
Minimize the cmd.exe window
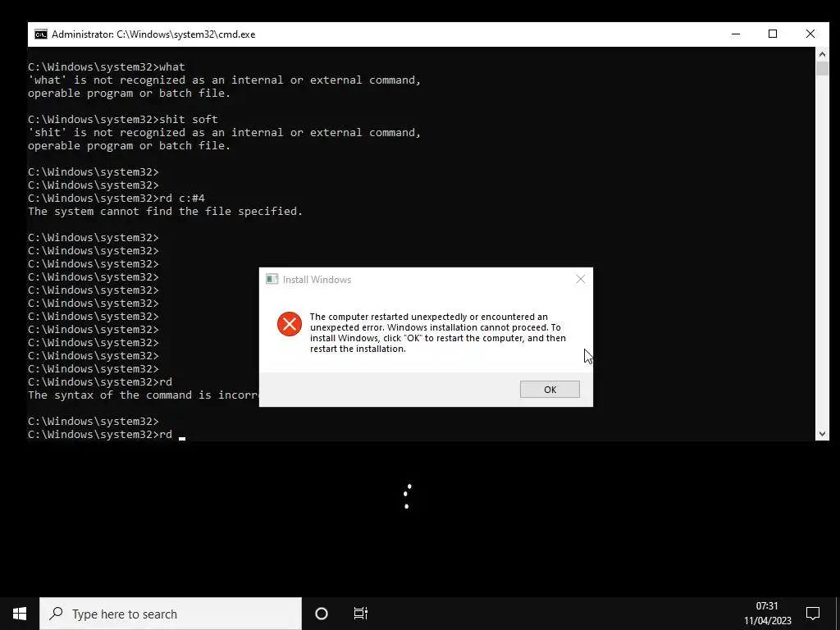(x=736, y=34)
